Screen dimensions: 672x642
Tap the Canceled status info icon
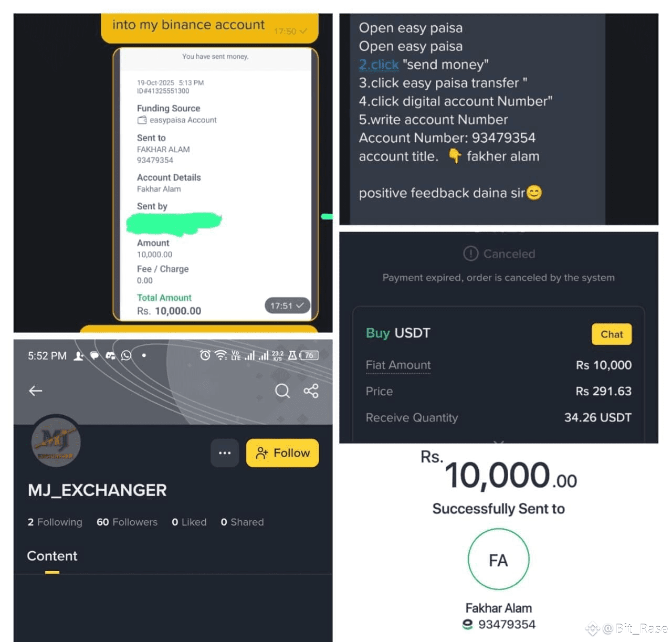pos(471,254)
